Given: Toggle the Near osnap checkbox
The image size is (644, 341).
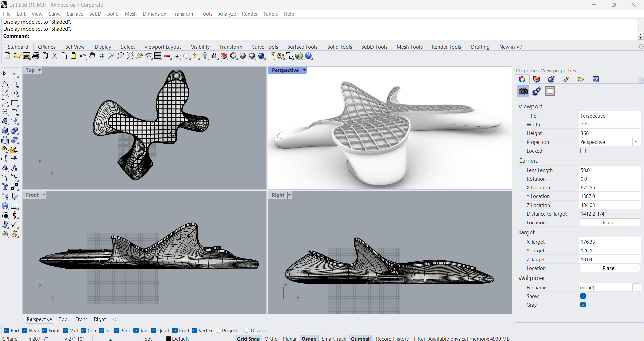Looking at the screenshot, I should point(24,330).
